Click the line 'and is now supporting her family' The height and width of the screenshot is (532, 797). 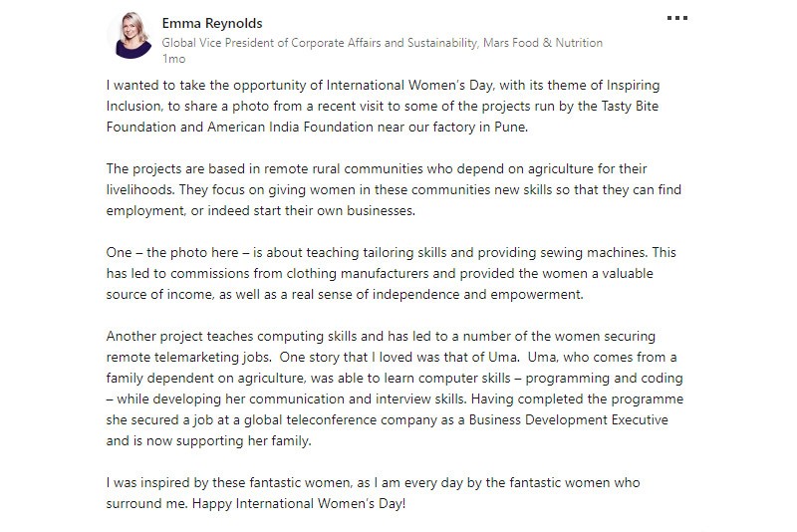point(208,440)
